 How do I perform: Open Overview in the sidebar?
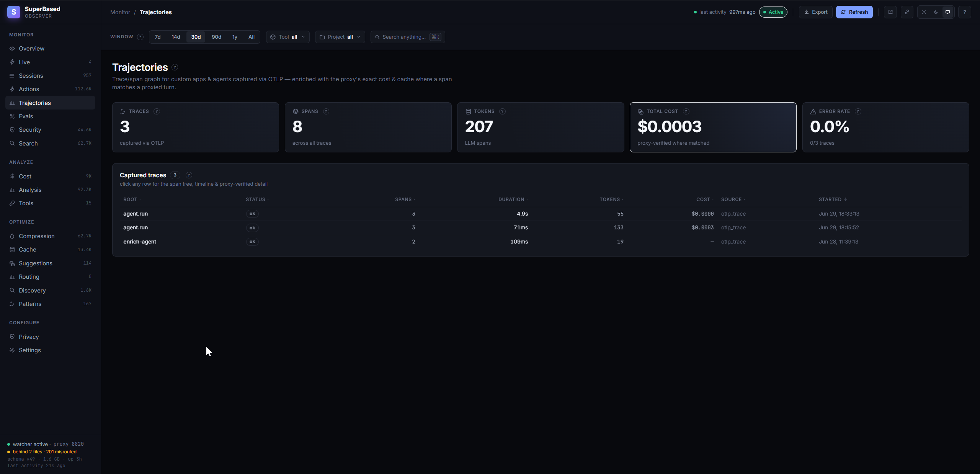(x=50, y=49)
